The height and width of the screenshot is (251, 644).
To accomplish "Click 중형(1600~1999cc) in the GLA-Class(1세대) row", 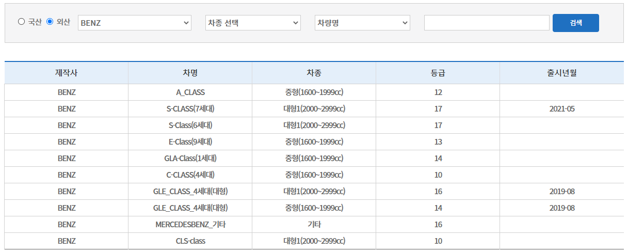I will pos(314,159).
